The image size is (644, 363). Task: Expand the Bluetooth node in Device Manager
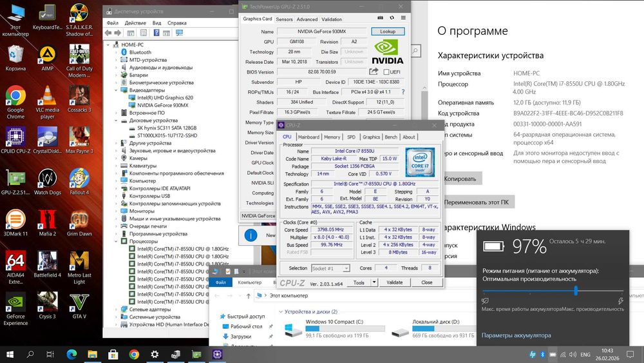point(116,52)
